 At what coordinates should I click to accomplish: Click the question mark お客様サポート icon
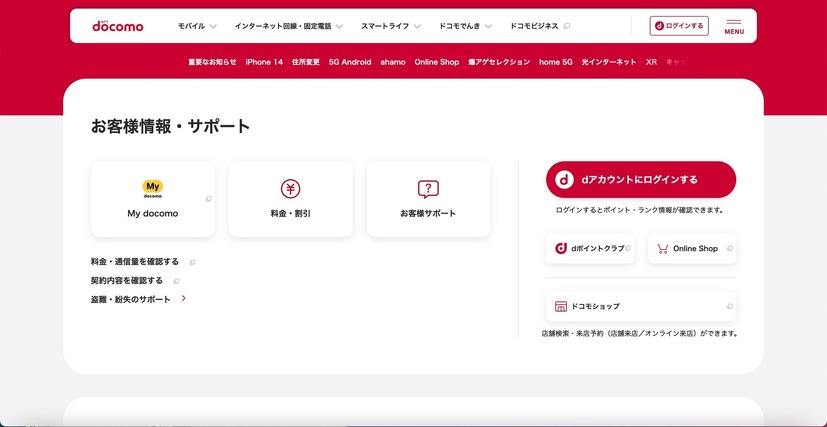tap(428, 189)
